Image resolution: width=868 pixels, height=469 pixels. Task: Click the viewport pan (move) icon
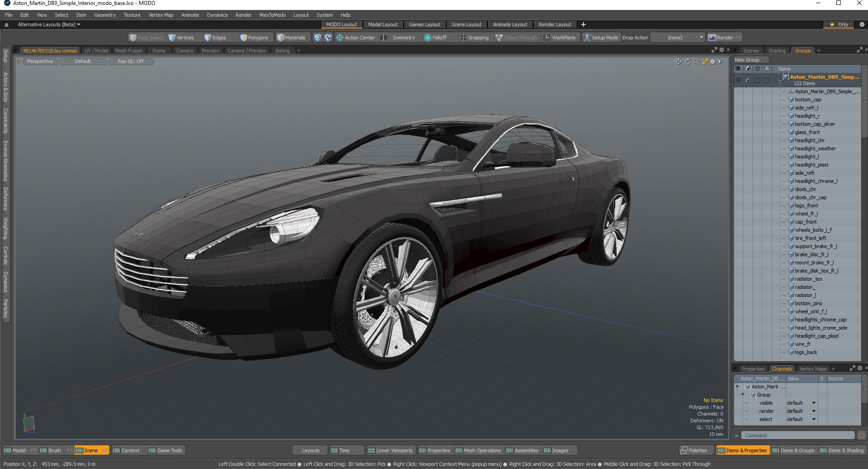click(x=678, y=62)
